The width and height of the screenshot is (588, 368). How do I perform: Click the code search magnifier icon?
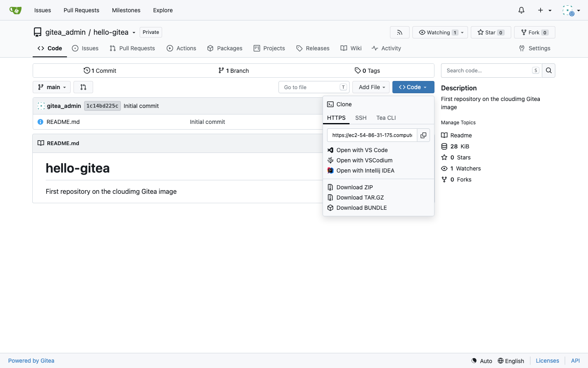549,70
